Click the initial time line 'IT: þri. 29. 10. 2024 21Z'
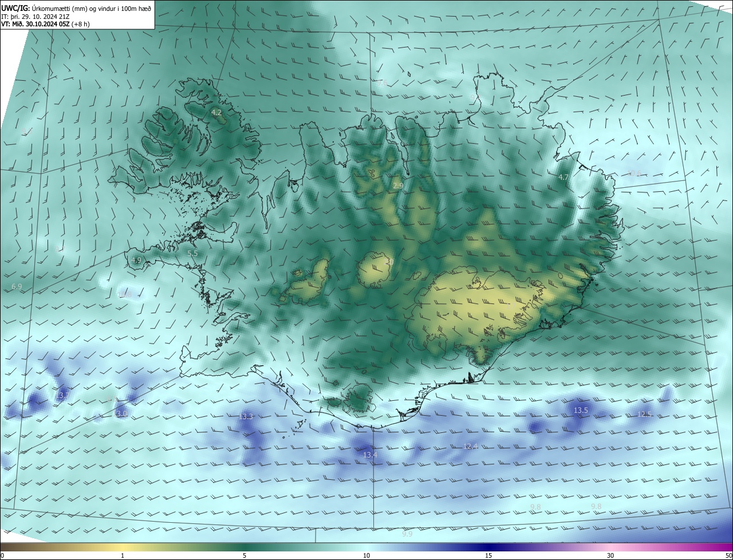Screen dimensions: 733x560 point(35,16)
